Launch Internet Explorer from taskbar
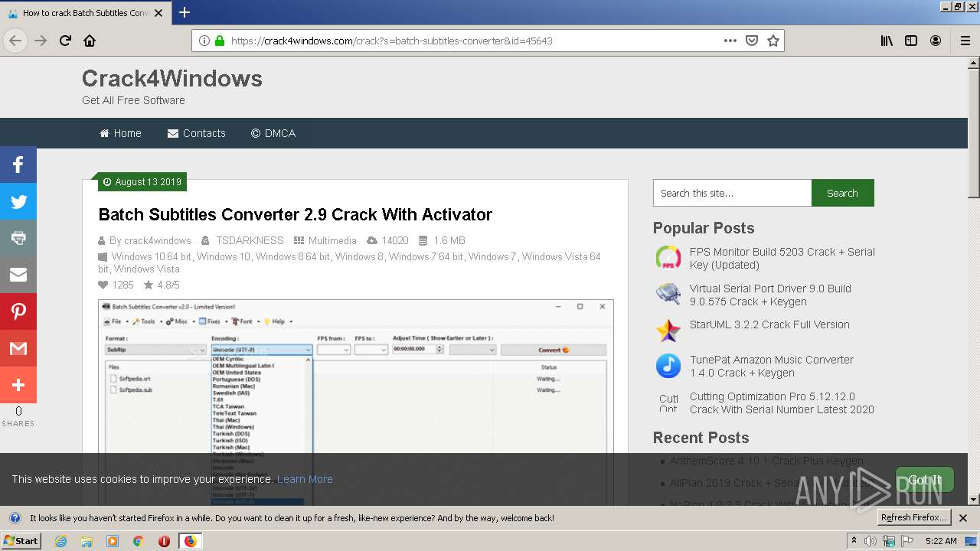 (61, 541)
